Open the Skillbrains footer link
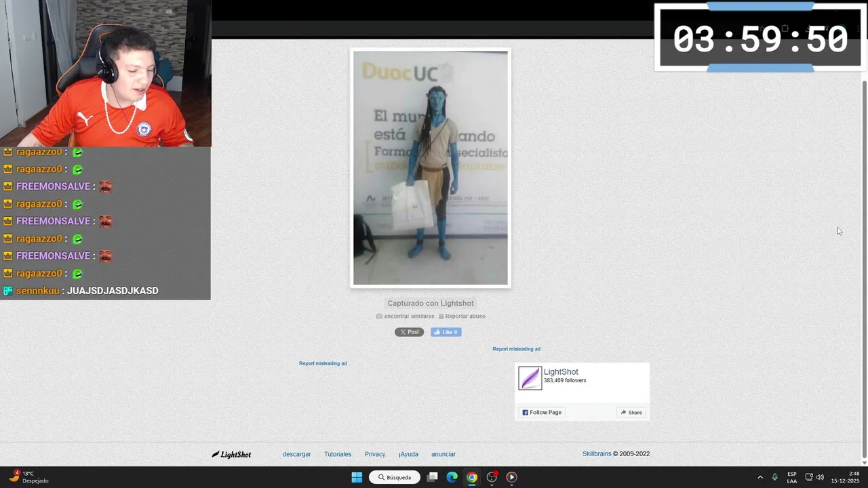Image resolution: width=868 pixels, height=488 pixels. point(597,454)
